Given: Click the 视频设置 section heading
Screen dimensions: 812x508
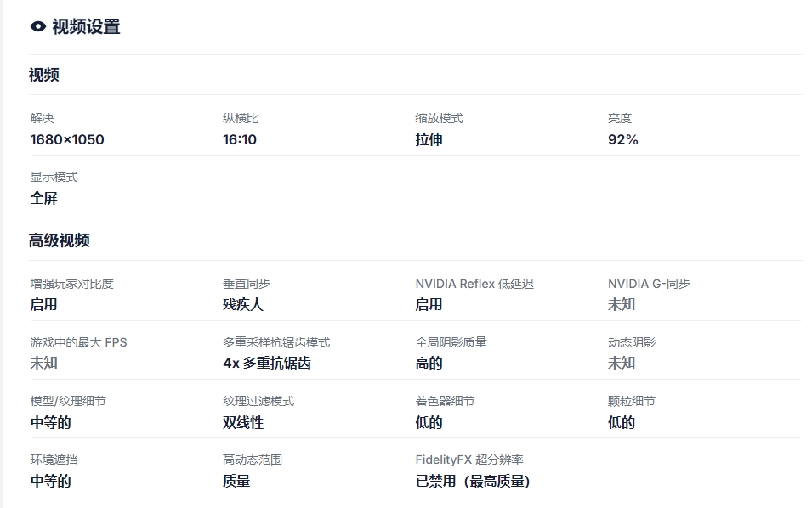Looking at the screenshot, I should (86, 26).
